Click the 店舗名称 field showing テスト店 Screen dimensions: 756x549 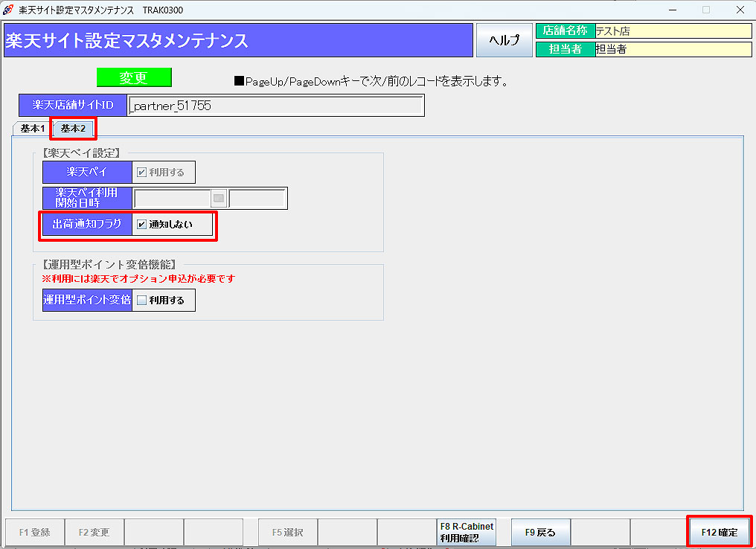[673, 30]
